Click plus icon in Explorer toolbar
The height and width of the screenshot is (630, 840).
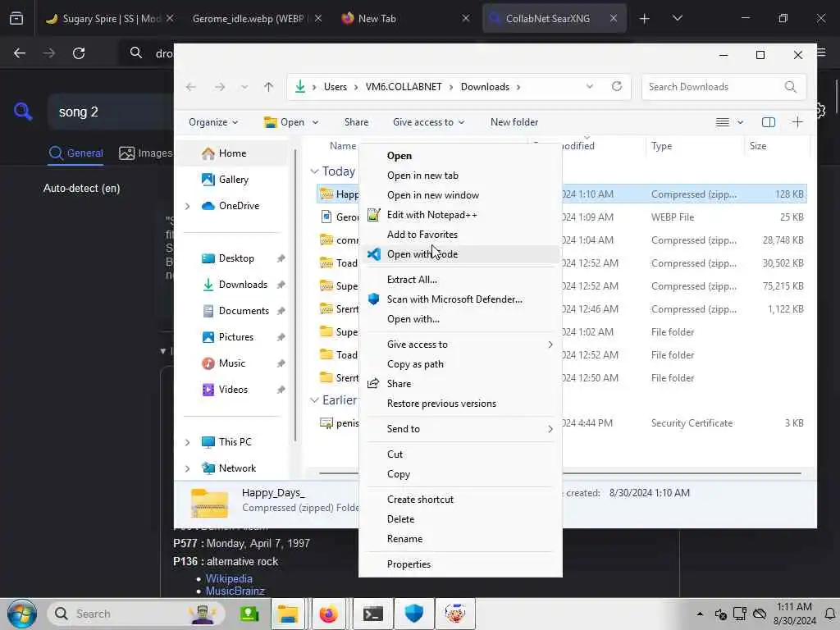[x=797, y=122]
